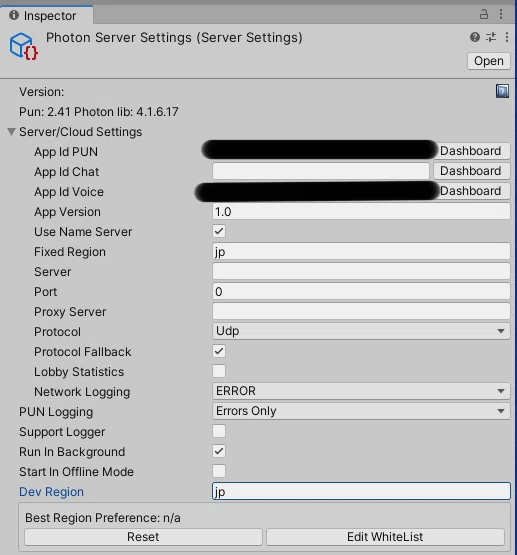Click the Edit WhiteList button
The image size is (517, 555).
coord(385,537)
